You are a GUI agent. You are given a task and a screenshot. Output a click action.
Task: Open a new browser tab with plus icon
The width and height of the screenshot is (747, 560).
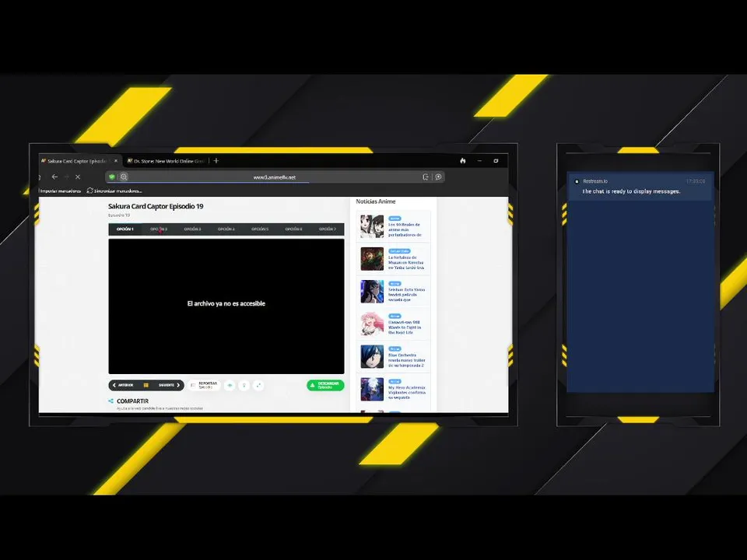[x=216, y=161]
